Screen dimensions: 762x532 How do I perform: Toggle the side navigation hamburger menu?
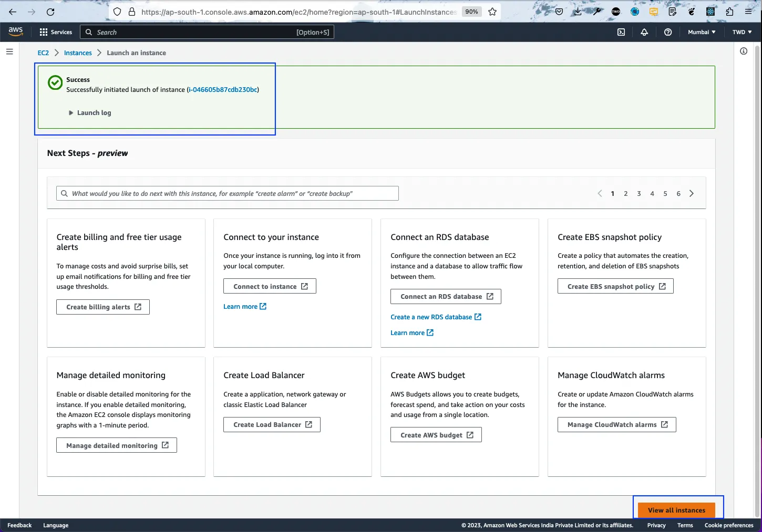[9, 51]
